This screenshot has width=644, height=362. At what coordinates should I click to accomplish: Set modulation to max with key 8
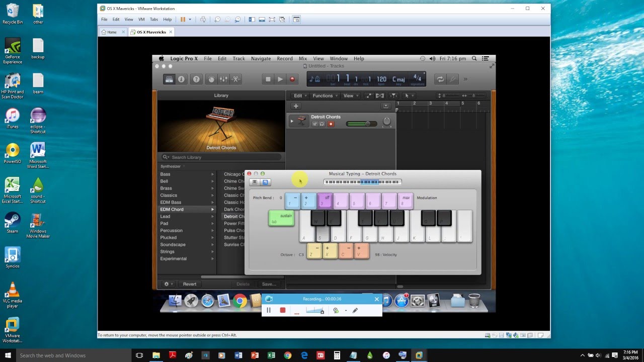pyautogui.click(x=406, y=201)
